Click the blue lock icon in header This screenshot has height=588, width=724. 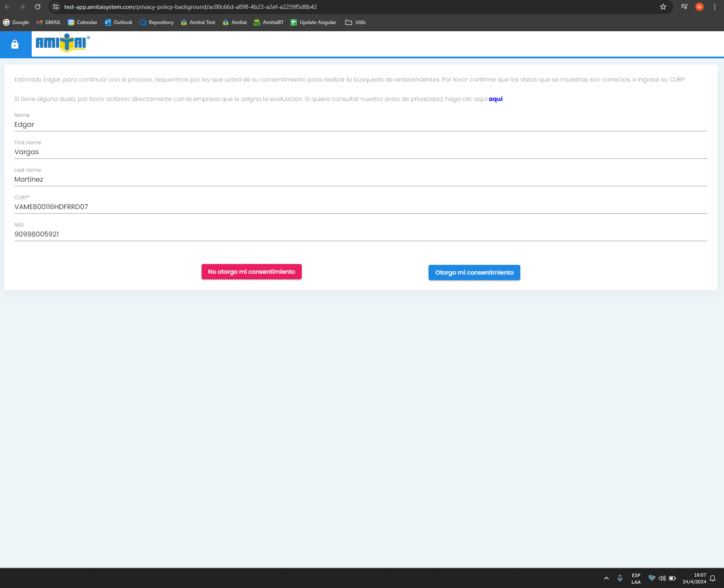(15, 44)
